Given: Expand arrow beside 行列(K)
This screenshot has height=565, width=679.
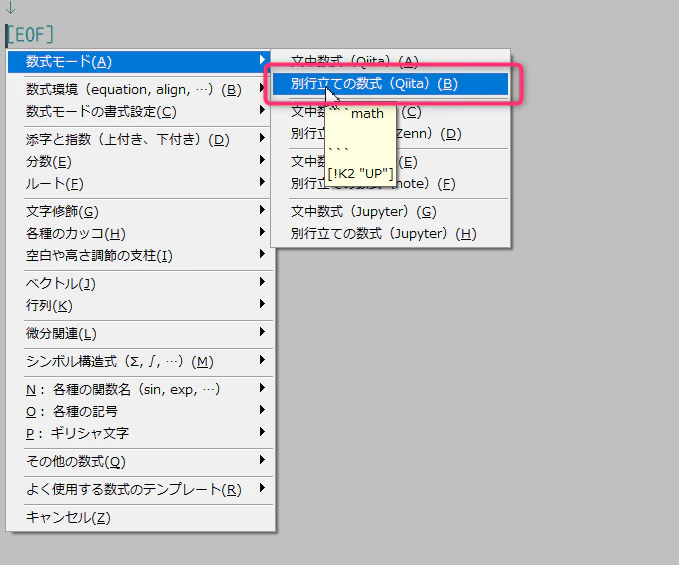Looking at the screenshot, I should [262, 303].
